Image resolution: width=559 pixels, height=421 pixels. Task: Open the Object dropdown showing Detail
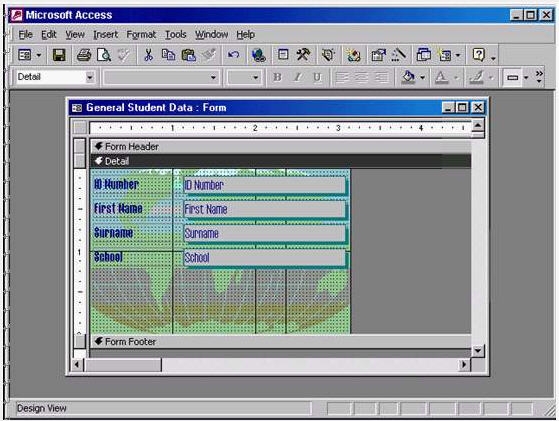89,77
